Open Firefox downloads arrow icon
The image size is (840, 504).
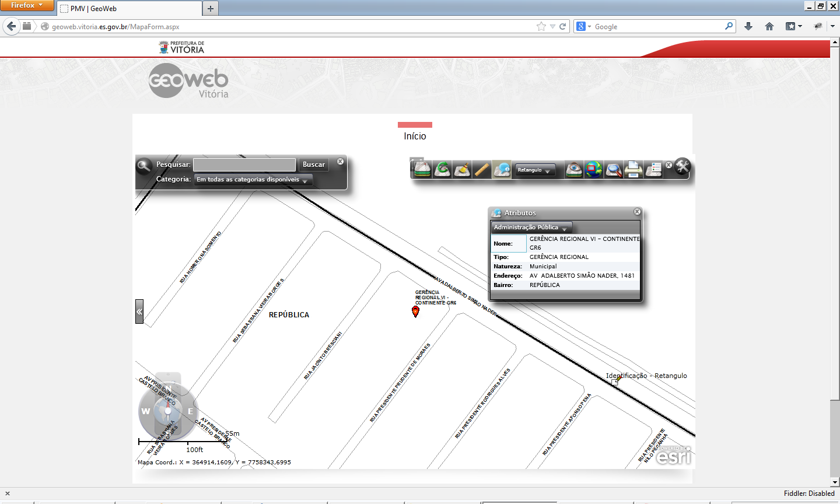[x=748, y=26]
